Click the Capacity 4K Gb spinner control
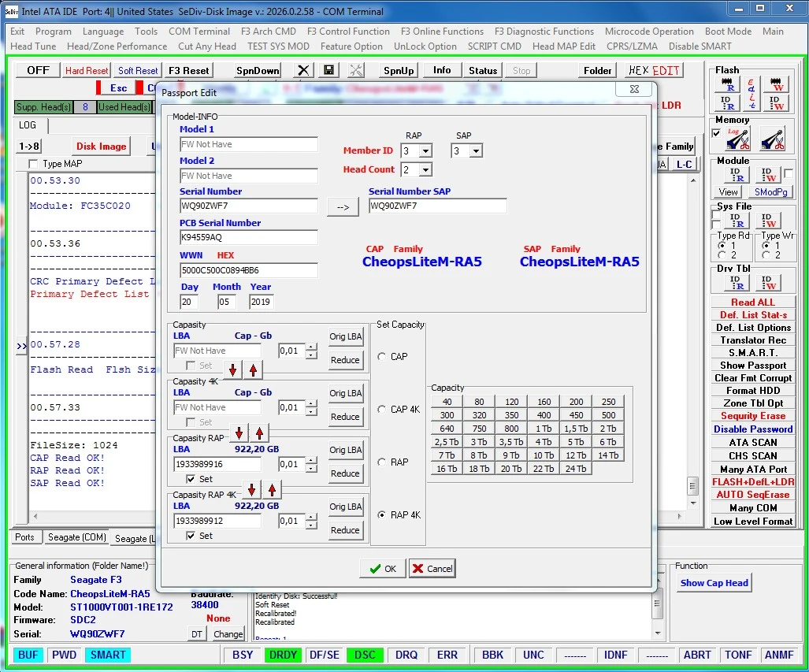The width and height of the screenshot is (809, 672). coord(311,408)
